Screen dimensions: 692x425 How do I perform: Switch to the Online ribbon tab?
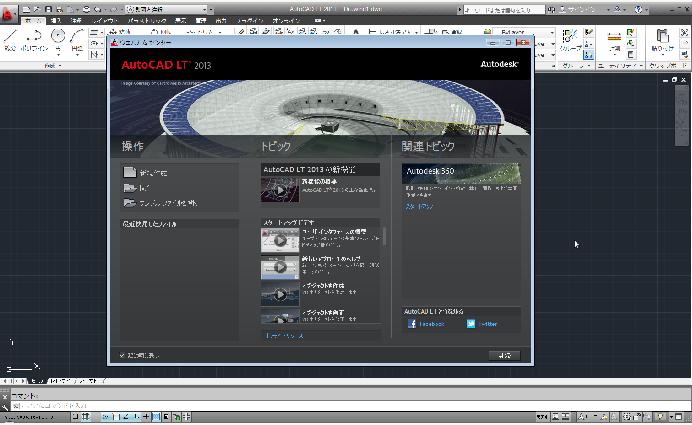286,20
